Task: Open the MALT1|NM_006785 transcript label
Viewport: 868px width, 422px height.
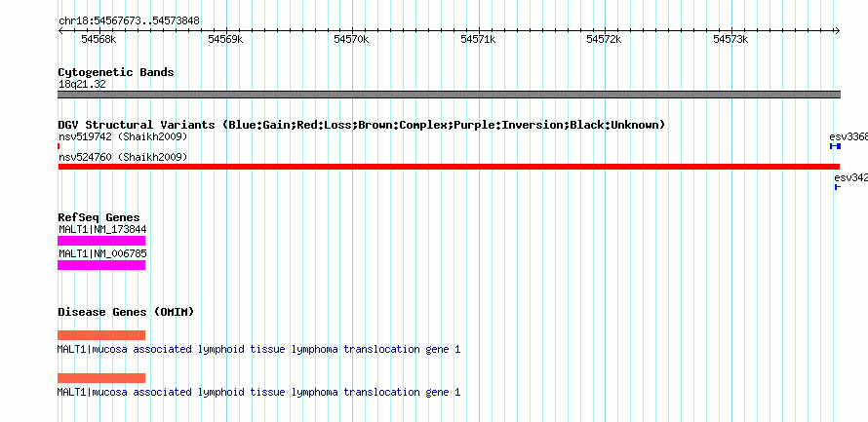Action: point(102,253)
